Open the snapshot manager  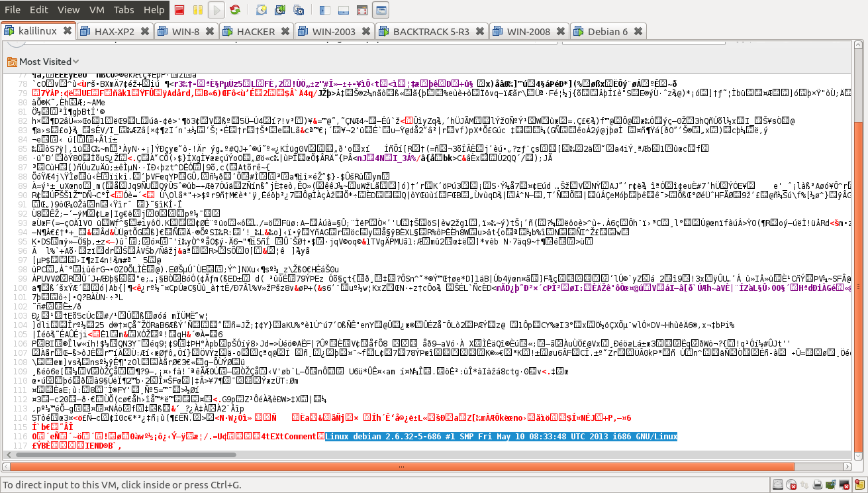point(299,10)
